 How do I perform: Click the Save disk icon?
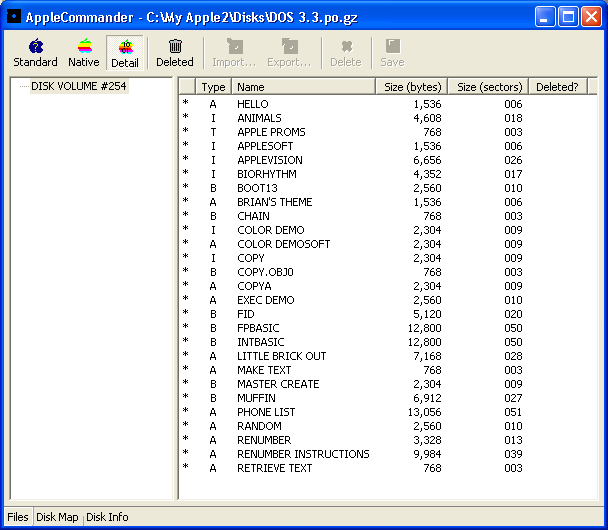point(392,53)
